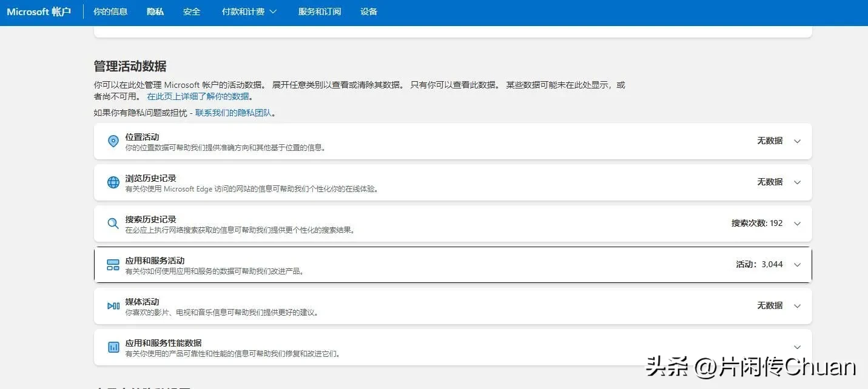Expand the 浏览历史记录 chevron
Image resolution: width=868 pixels, height=389 pixels.
pyautogui.click(x=798, y=182)
